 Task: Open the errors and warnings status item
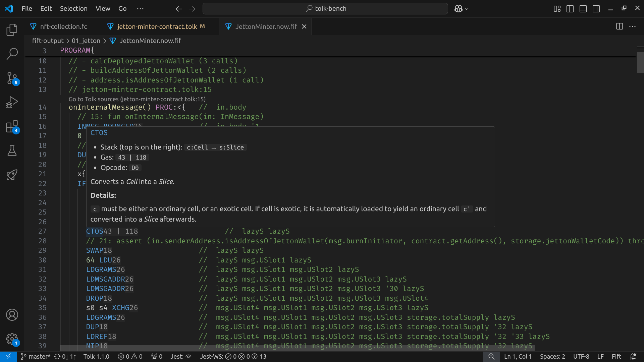pyautogui.click(x=130, y=357)
